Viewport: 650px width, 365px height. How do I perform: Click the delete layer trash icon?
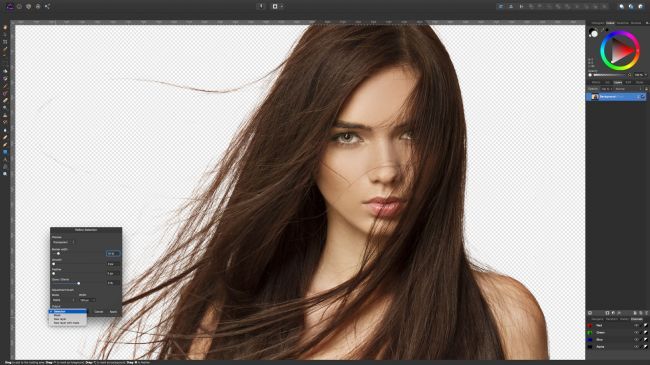(x=646, y=313)
